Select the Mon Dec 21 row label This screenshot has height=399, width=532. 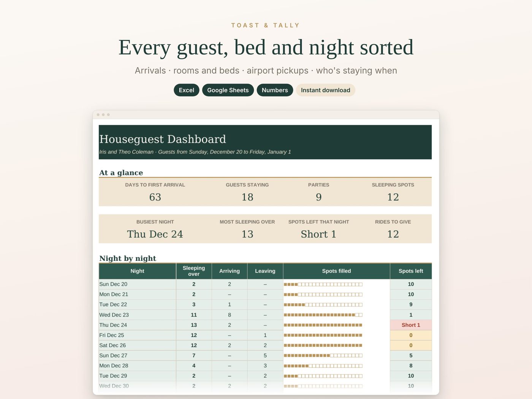[x=114, y=294]
